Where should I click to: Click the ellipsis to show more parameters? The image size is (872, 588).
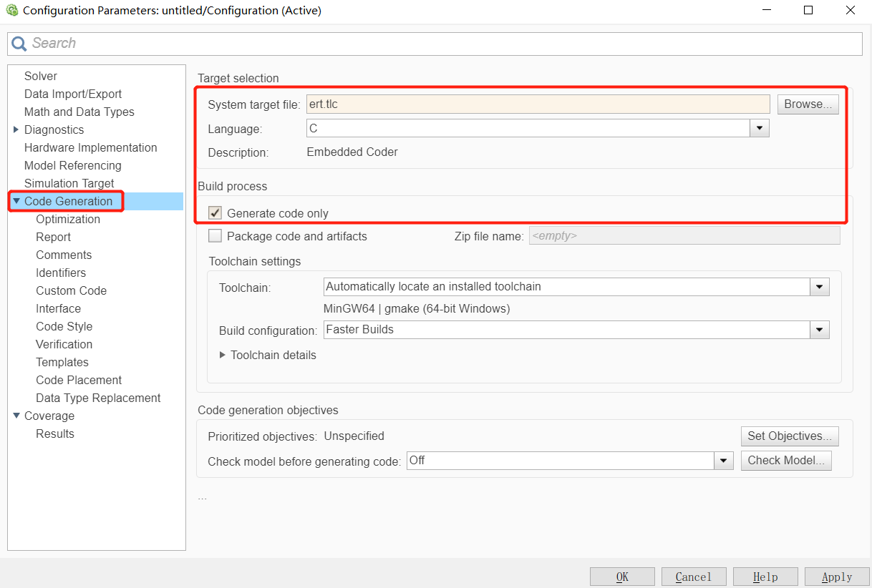tap(203, 496)
